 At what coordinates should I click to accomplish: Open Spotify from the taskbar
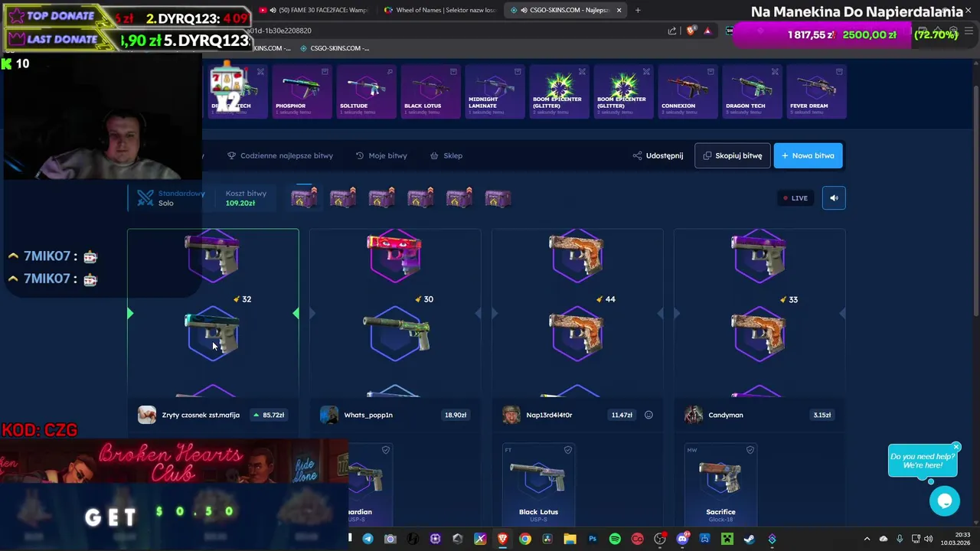coord(615,539)
